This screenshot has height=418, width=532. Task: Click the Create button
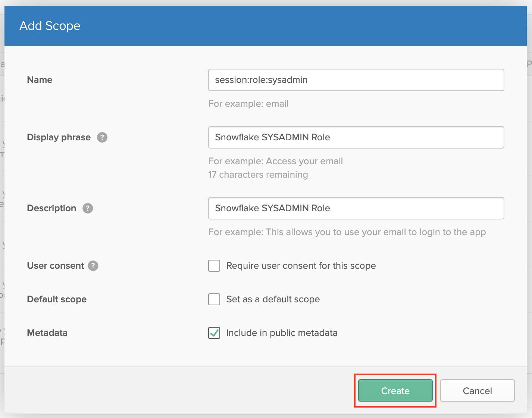coord(395,391)
